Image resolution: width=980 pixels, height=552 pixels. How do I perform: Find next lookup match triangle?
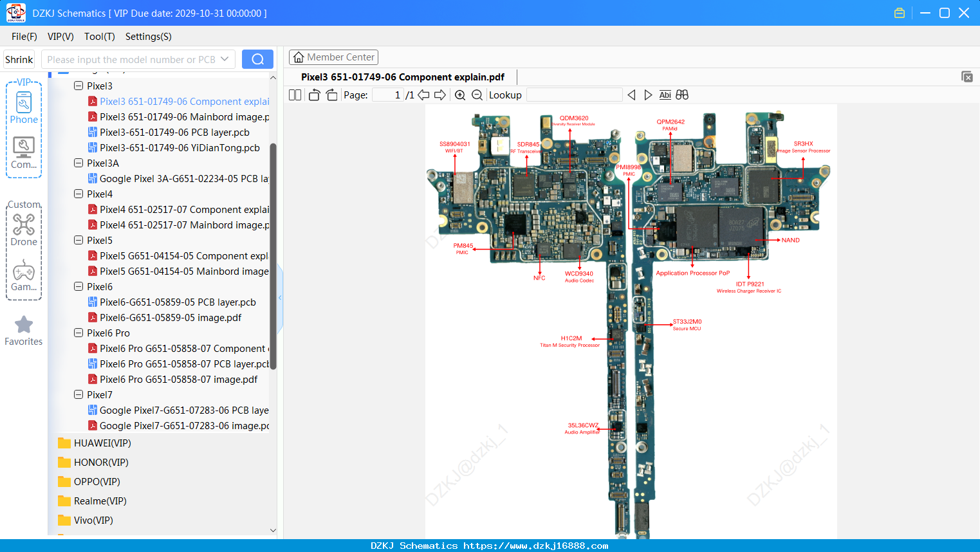pyautogui.click(x=648, y=95)
